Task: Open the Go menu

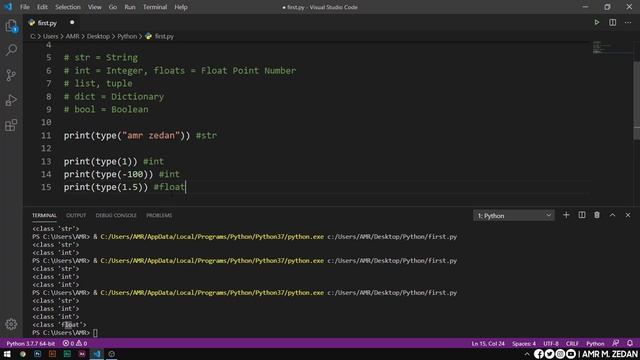Action: tap(113, 7)
